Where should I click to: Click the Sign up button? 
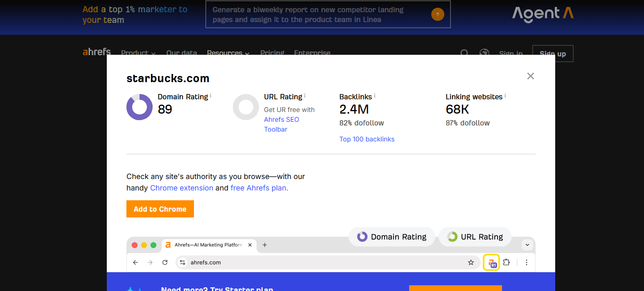pyautogui.click(x=553, y=54)
